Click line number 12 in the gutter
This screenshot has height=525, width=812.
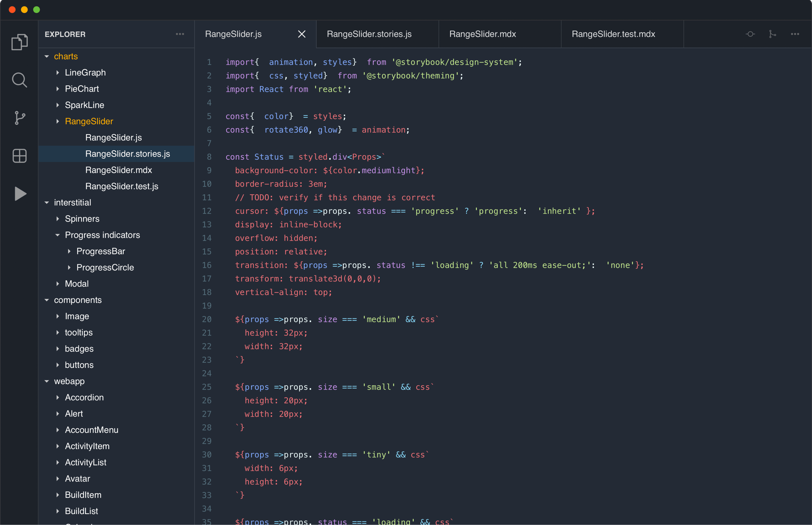(x=206, y=211)
